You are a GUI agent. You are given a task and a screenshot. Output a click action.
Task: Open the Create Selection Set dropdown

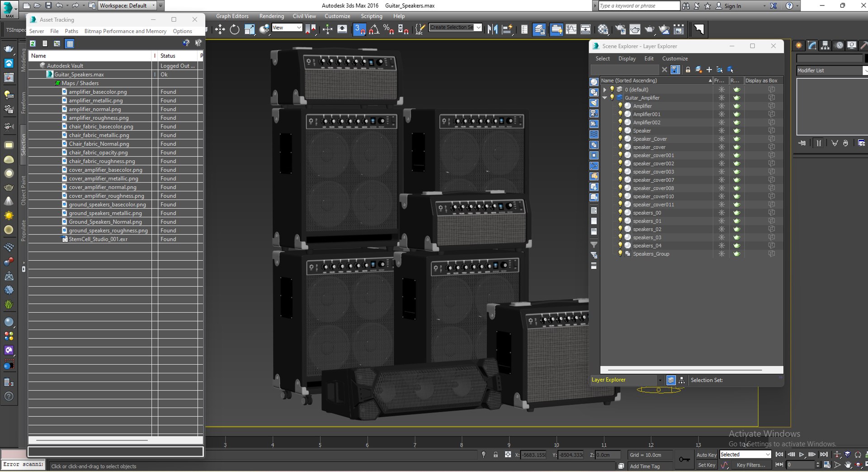pyautogui.click(x=455, y=27)
